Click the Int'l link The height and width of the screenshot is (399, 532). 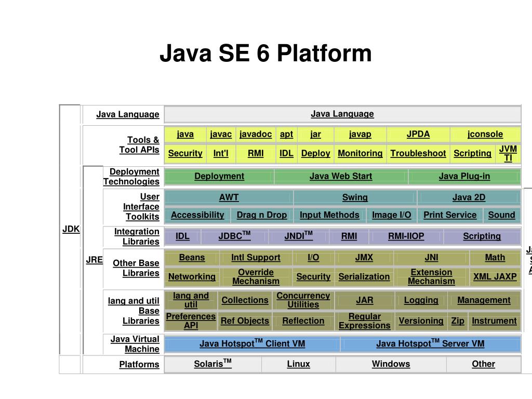coord(221,153)
